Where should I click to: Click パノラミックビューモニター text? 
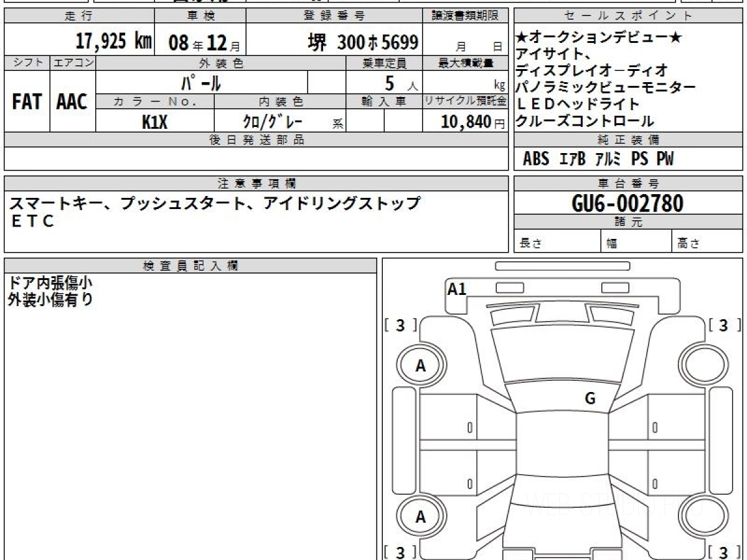click(606, 87)
